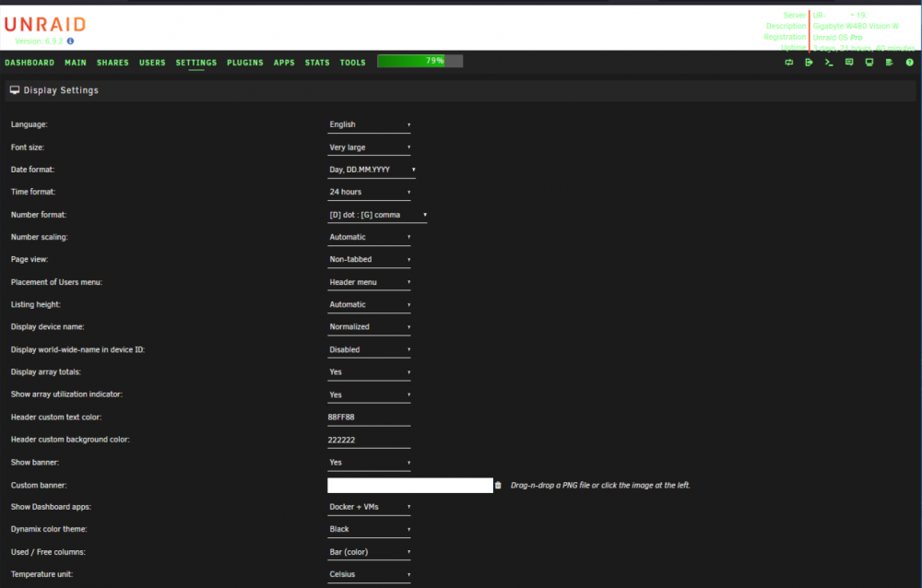
Task: Click the Display Settings section title
Action: [x=61, y=90]
